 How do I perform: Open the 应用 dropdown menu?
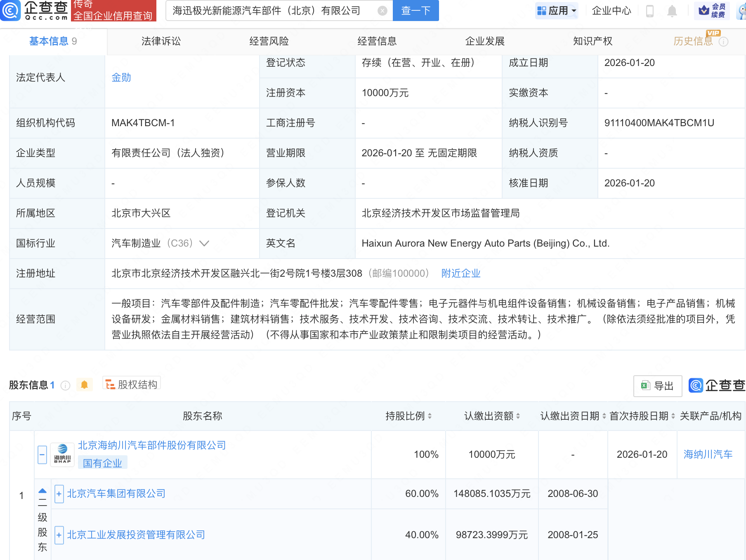pos(557,11)
